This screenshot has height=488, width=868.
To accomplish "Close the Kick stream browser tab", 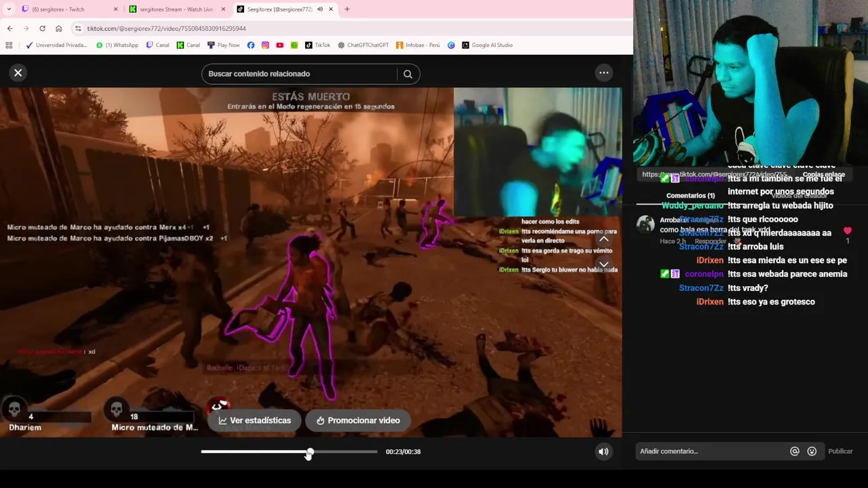I will click(223, 9).
